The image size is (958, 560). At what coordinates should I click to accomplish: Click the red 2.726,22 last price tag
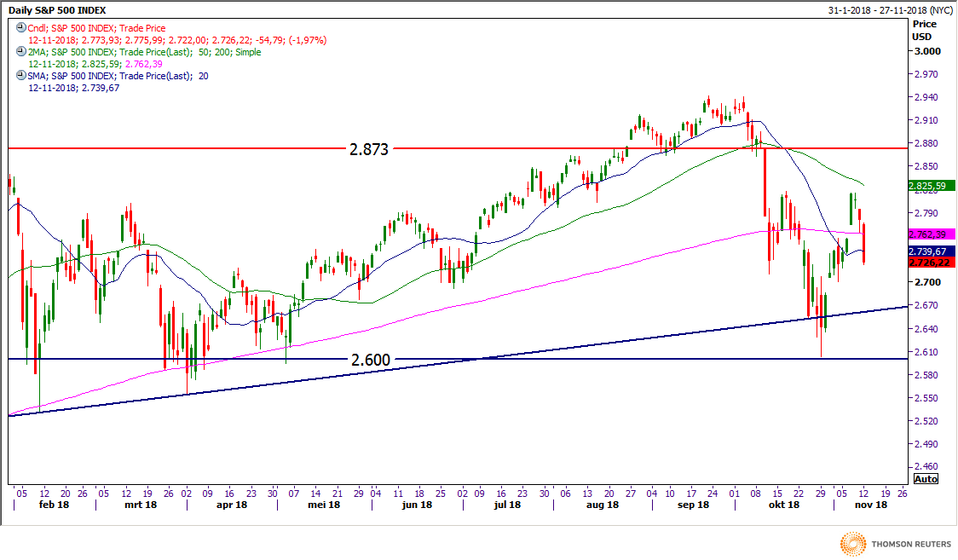(931, 263)
